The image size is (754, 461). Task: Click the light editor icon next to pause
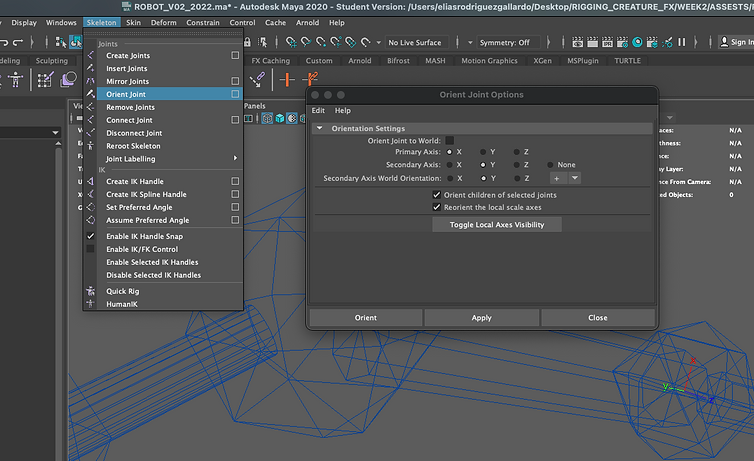pos(667,42)
